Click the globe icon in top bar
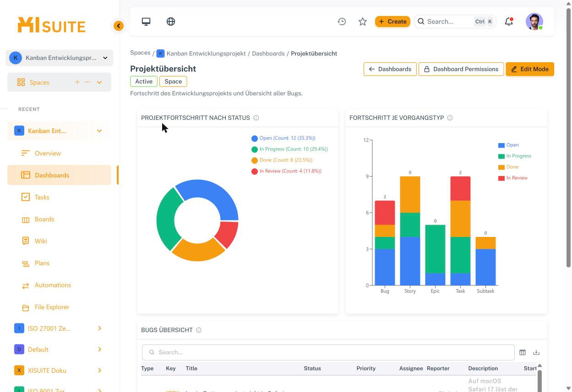This screenshot has width=572, height=392. click(171, 21)
